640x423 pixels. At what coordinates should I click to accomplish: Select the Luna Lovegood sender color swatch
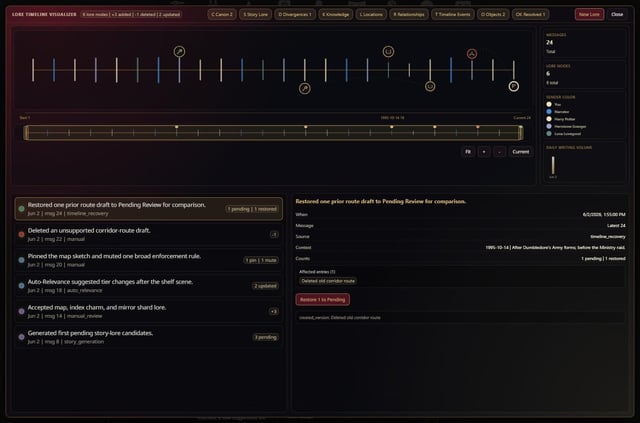(549, 134)
